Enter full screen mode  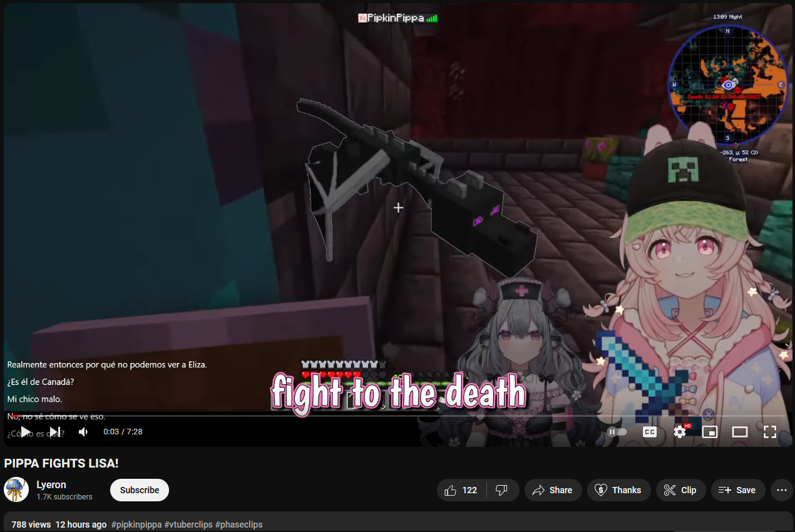[770, 432]
